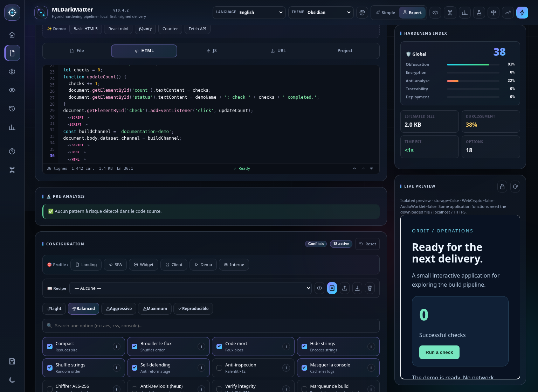This screenshot has width=538, height=392.
Task: Save the recipe with the highlighted disk icon
Action: point(332,288)
